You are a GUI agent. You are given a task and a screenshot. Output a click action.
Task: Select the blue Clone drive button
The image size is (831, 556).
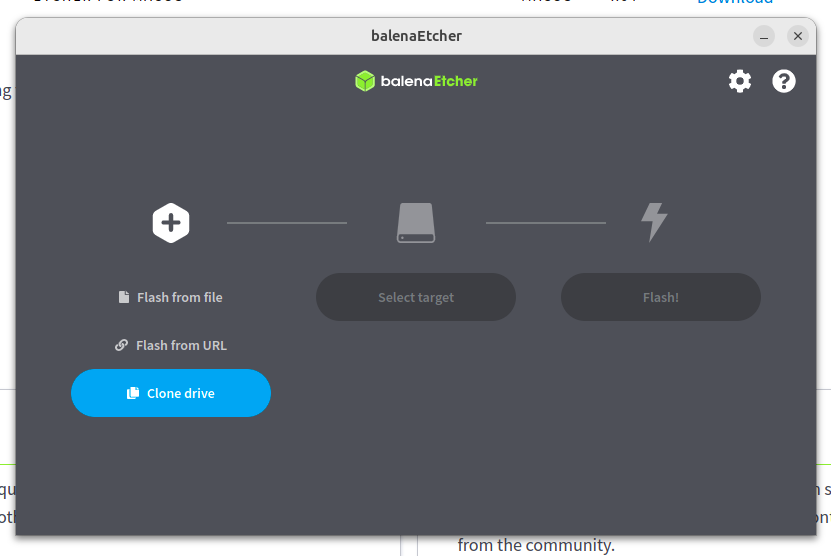coord(171,393)
